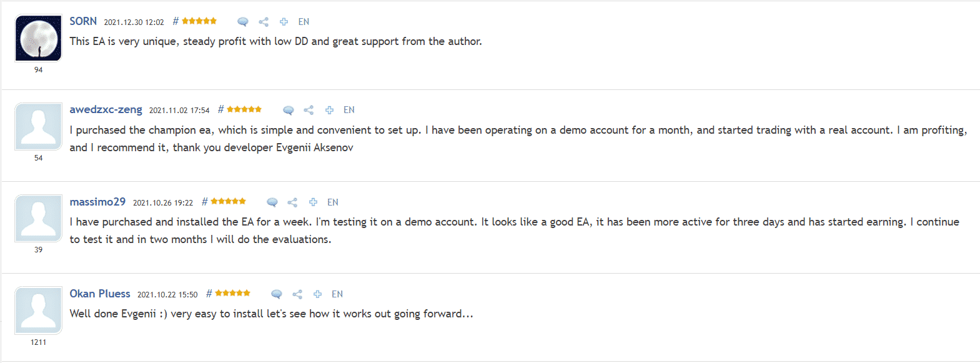Open the comment bubble on massimo29's review

(272, 202)
